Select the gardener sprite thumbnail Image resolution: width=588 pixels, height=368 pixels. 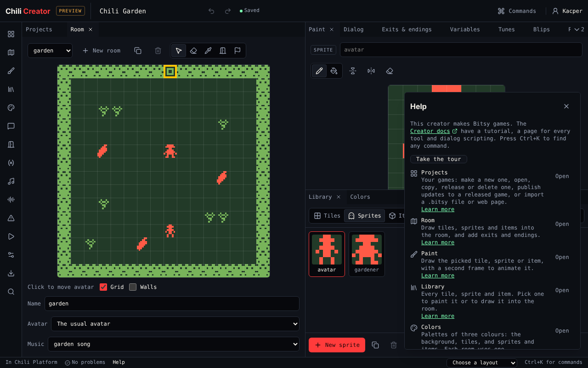click(367, 254)
